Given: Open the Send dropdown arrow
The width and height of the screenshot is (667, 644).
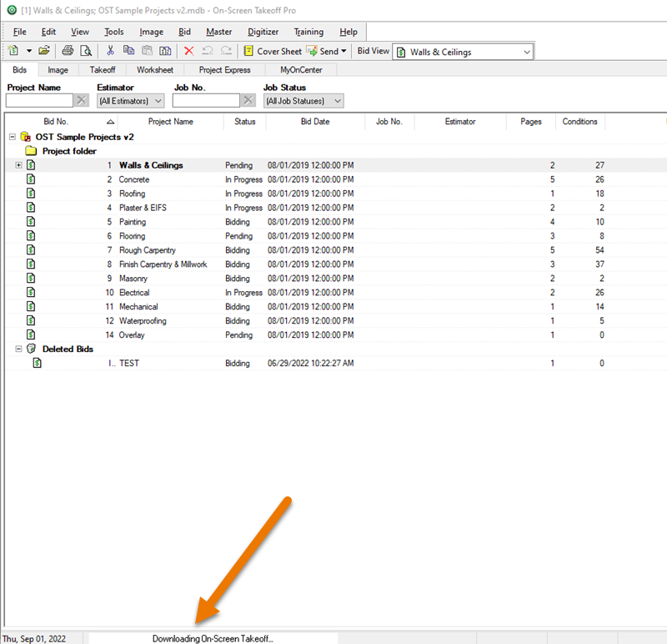Looking at the screenshot, I should pyautogui.click(x=344, y=51).
